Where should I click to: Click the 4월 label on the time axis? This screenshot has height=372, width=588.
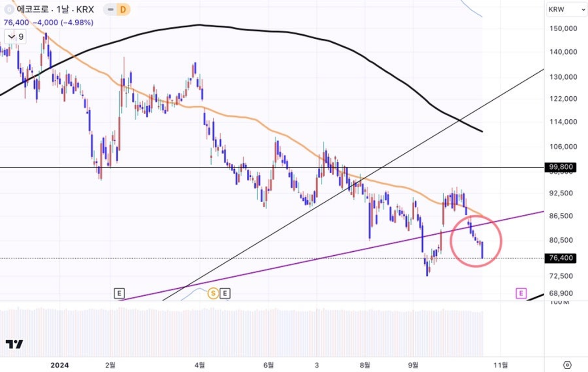pyautogui.click(x=200, y=365)
